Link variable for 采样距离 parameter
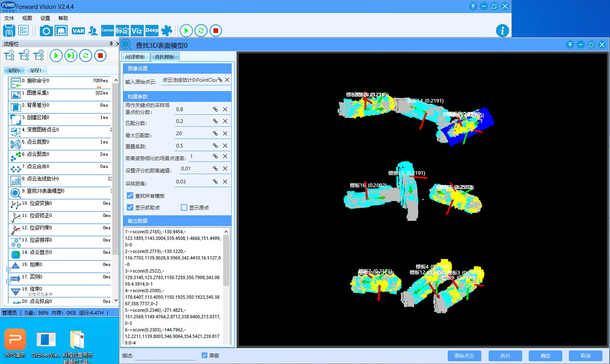The height and width of the screenshot is (364, 610). 216,182
